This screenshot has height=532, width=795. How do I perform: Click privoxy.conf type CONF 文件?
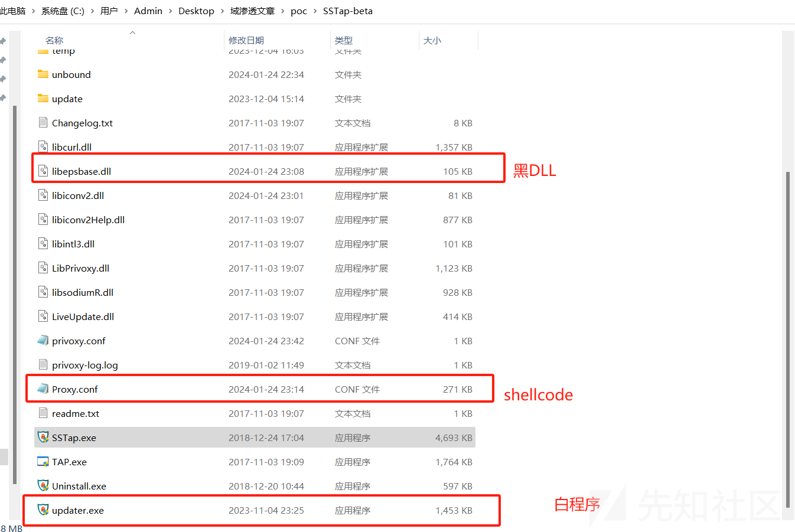coord(357,341)
